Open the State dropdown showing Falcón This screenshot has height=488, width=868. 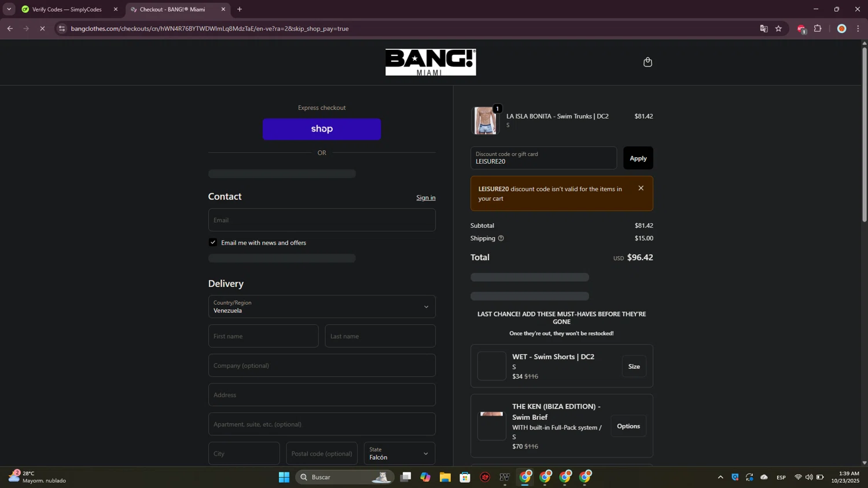tap(399, 453)
